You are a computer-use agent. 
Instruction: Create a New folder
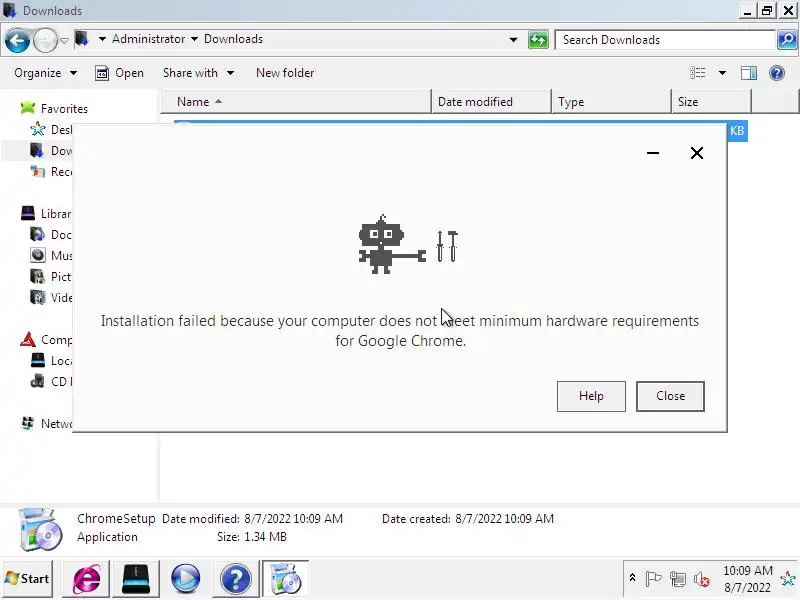pyautogui.click(x=285, y=73)
